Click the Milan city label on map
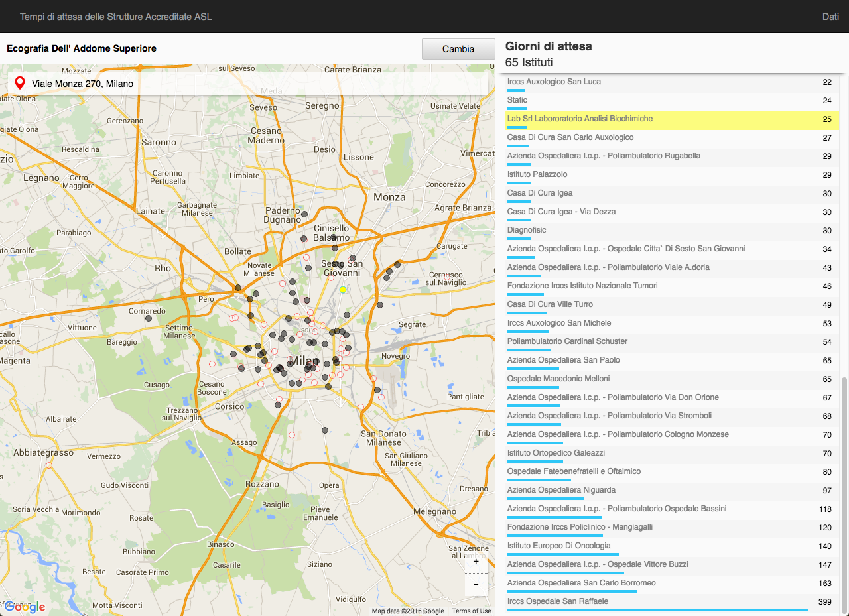This screenshot has height=616, width=849. pyautogui.click(x=305, y=360)
